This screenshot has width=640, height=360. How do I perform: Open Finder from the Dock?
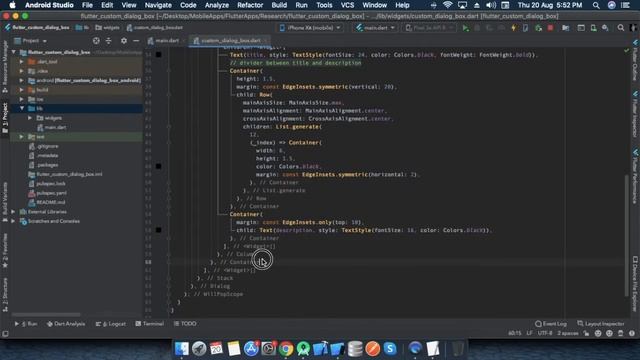[182, 349]
